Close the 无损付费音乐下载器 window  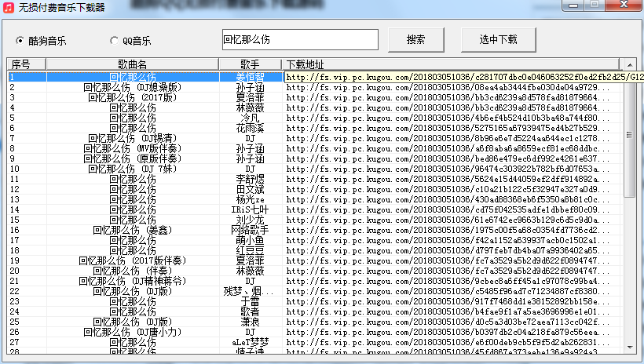(624, 6)
